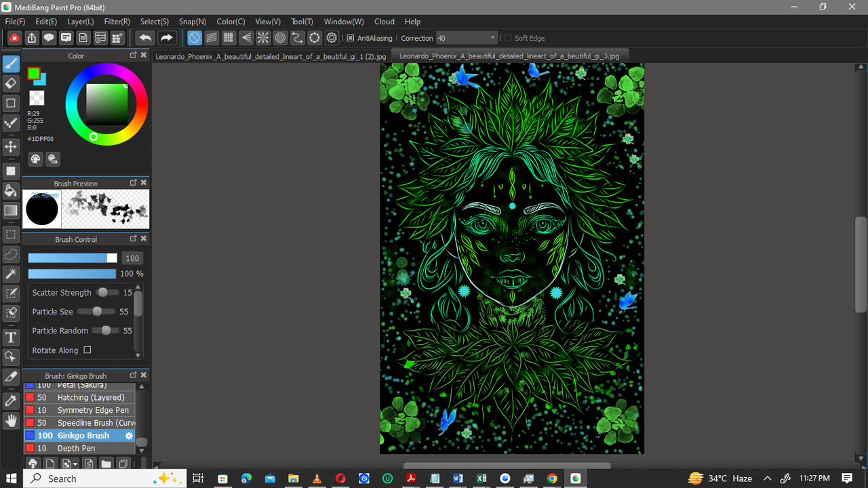Viewport: 868px width, 488px height.
Task: Click the transparent color swatch
Action: [37, 98]
